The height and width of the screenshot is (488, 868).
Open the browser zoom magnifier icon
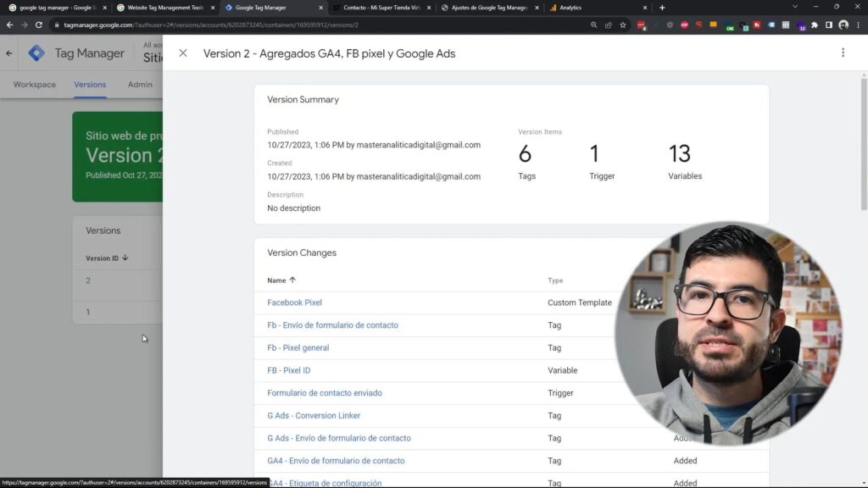(x=593, y=25)
